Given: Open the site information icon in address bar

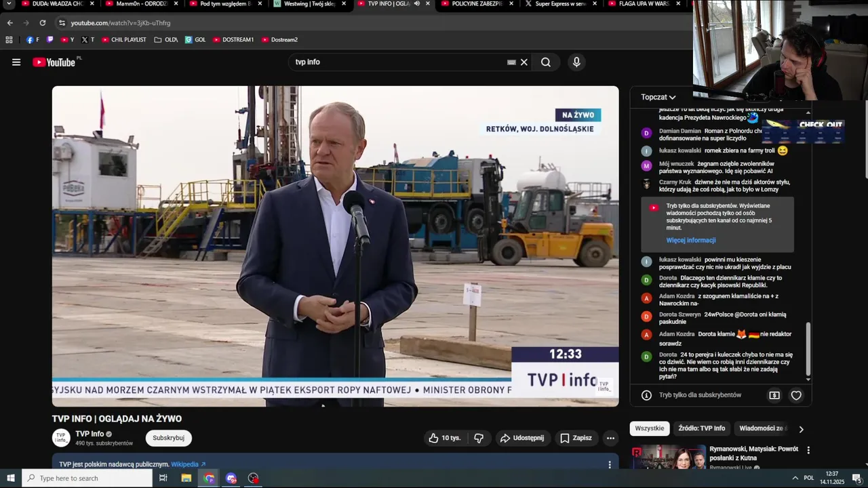Looking at the screenshot, I should [x=62, y=23].
